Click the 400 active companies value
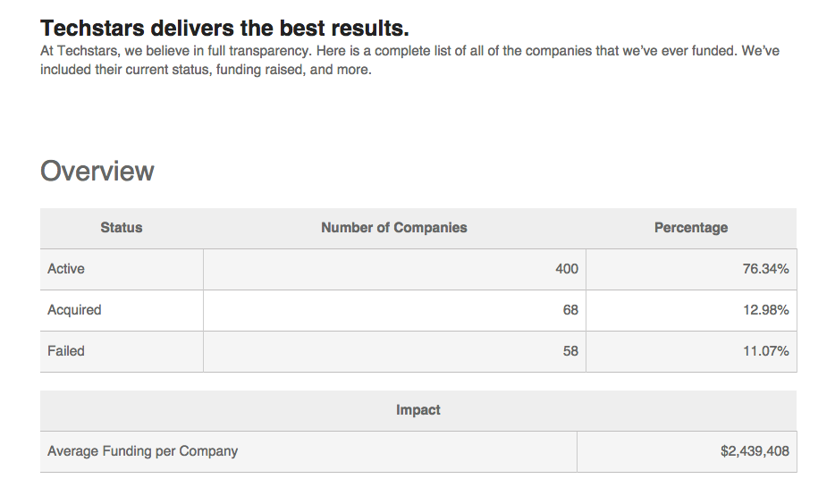Screen dimensions: 835x504 coord(567,269)
